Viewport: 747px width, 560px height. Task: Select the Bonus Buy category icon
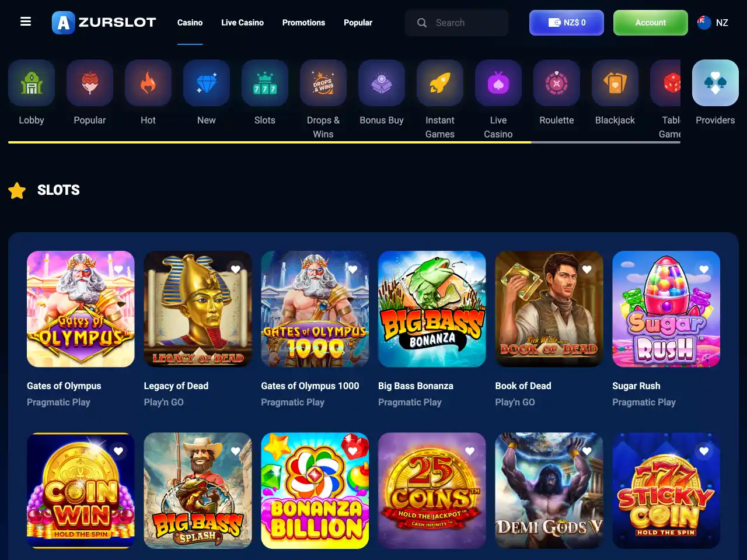tap(382, 83)
